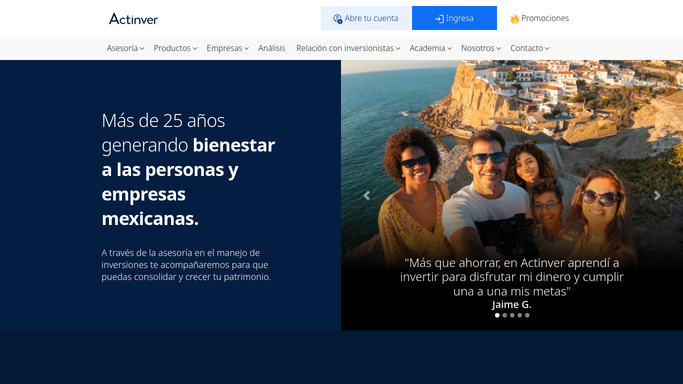Select the first carousel indicator dot
The height and width of the screenshot is (384, 683).
pyautogui.click(x=497, y=315)
